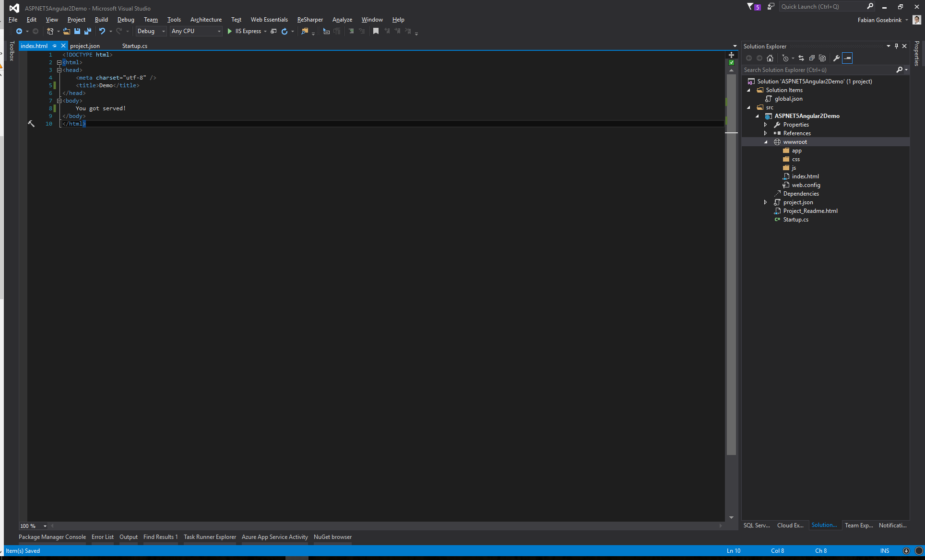Click Collapse All in Solution Explorer
The image size is (925, 560).
(x=812, y=58)
